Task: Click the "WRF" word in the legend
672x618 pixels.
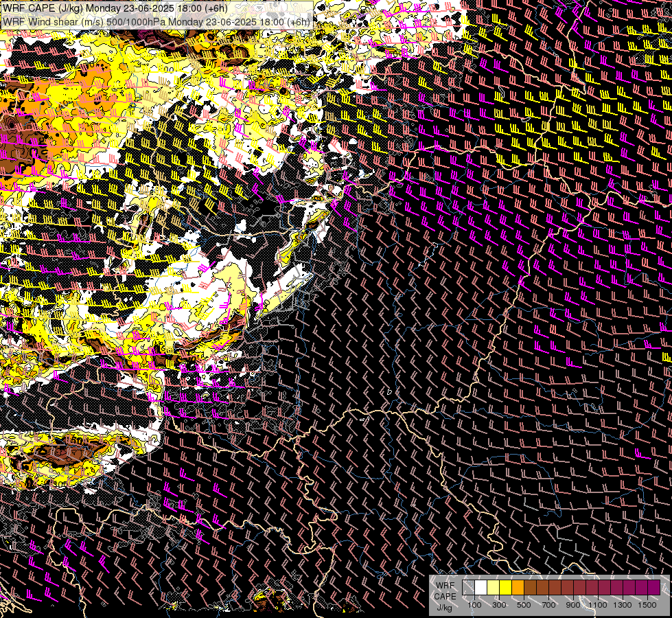Action: pyautogui.click(x=445, y=586)
